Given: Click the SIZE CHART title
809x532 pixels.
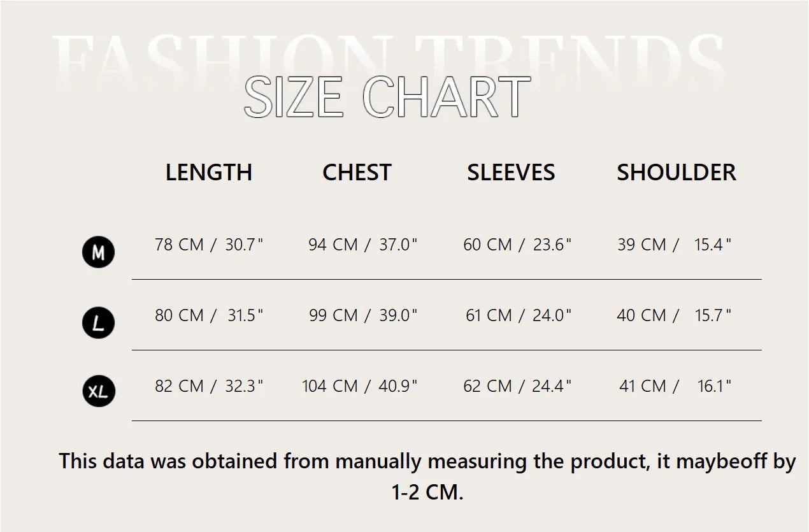Looking at the screenshot, I should tap(387, 97).
